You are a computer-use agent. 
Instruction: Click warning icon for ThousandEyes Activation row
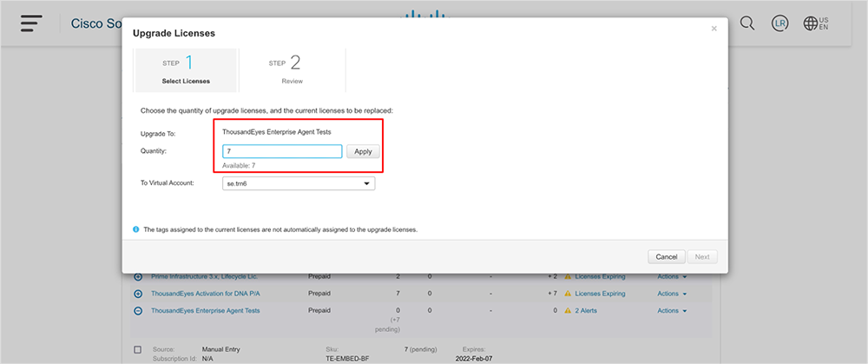click(568, 294)
